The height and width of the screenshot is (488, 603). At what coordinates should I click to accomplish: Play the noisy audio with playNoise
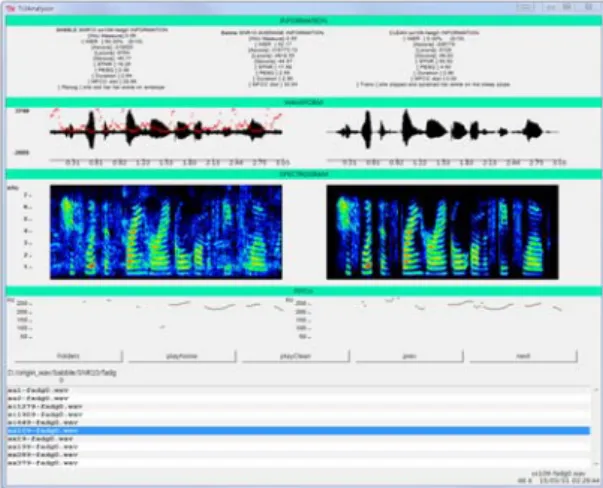tap(182, 356)
